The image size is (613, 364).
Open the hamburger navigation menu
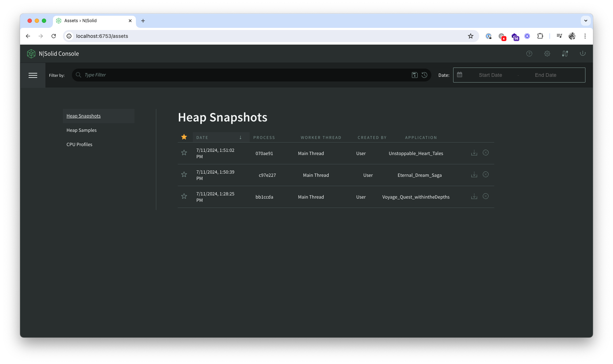pyautogui.click(x=33, y=75)
